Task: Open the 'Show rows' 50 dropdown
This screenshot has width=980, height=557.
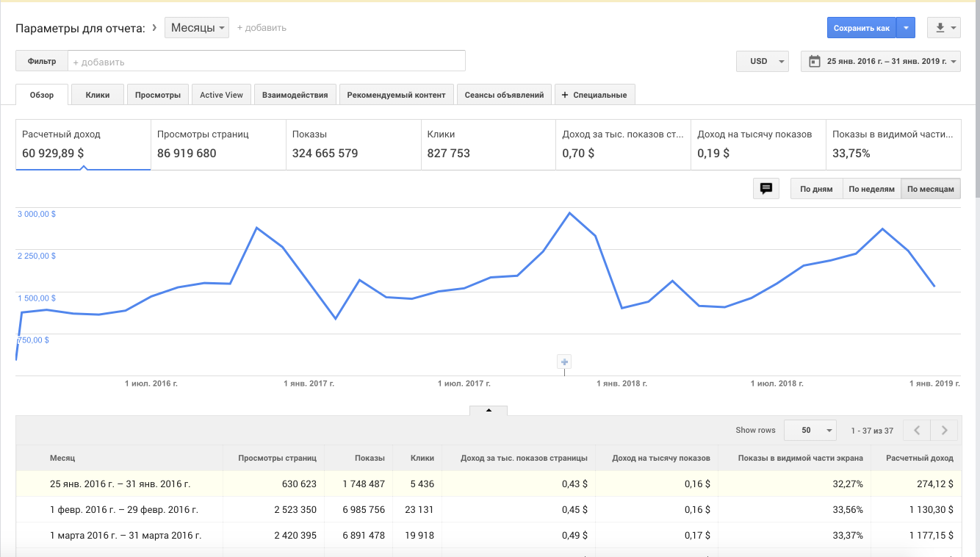Action: [x=810, y=430]
